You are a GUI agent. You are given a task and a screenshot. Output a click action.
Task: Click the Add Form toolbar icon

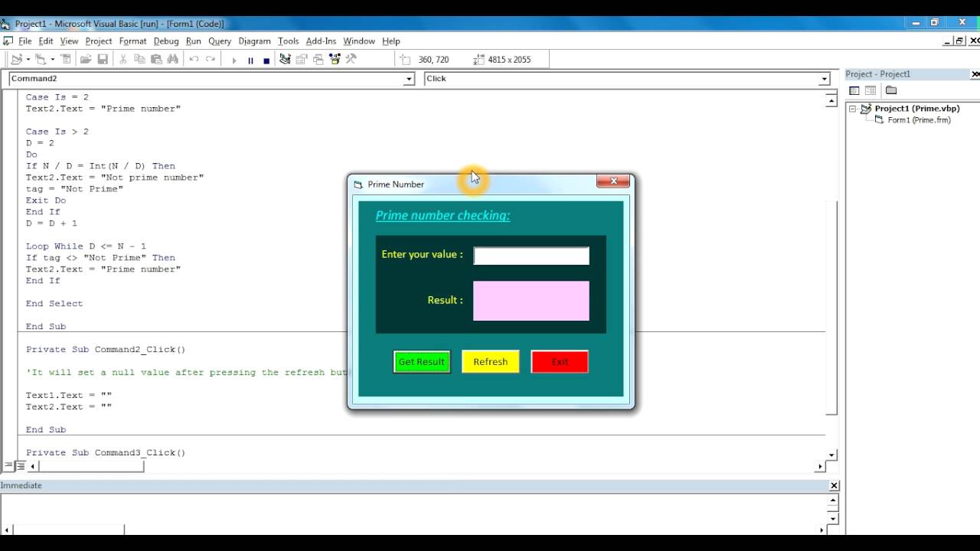point(40,59)
